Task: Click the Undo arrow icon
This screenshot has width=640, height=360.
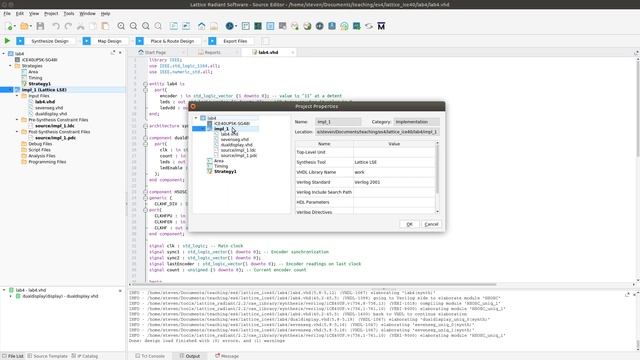Action: point(56,26)
